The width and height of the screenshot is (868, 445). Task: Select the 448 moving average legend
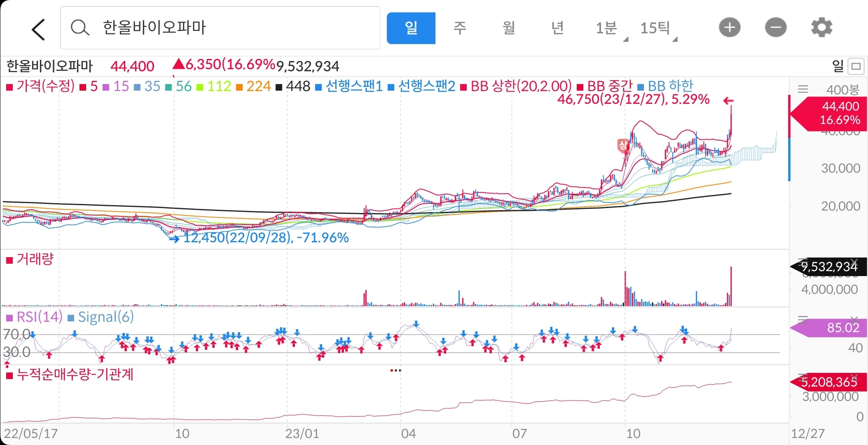point(293,86)
